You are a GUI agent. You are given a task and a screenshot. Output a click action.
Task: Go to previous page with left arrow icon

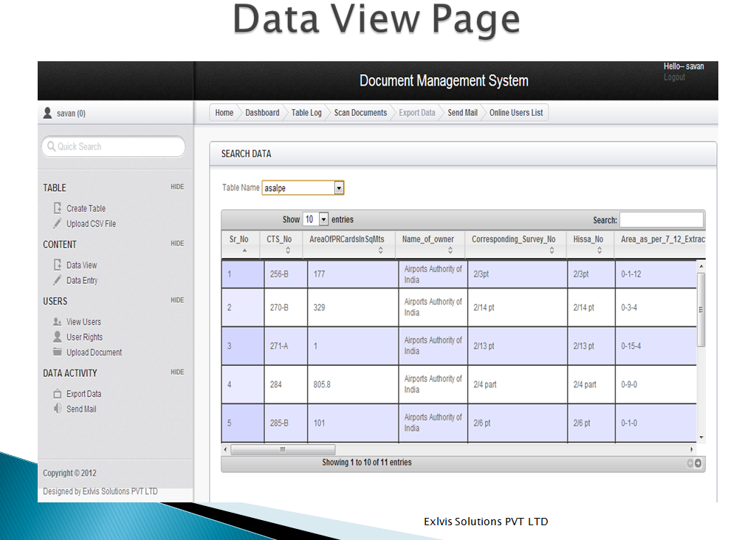[690, 463]
